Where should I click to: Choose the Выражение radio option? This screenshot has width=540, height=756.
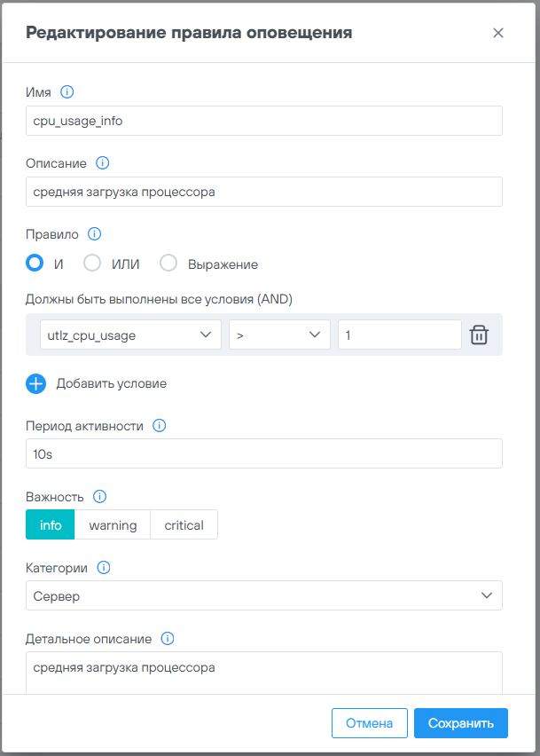pyautogui.click(x=168, y=264)
